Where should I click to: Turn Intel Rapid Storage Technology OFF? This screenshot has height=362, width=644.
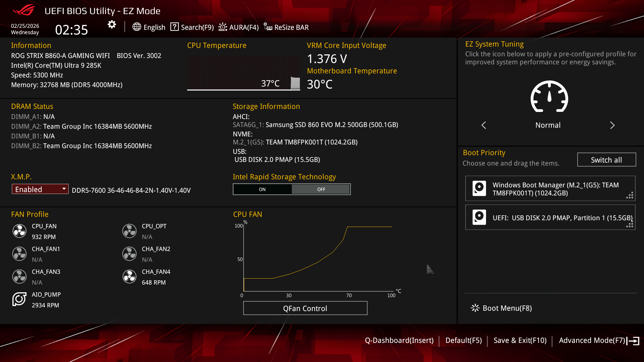[321, 189]
